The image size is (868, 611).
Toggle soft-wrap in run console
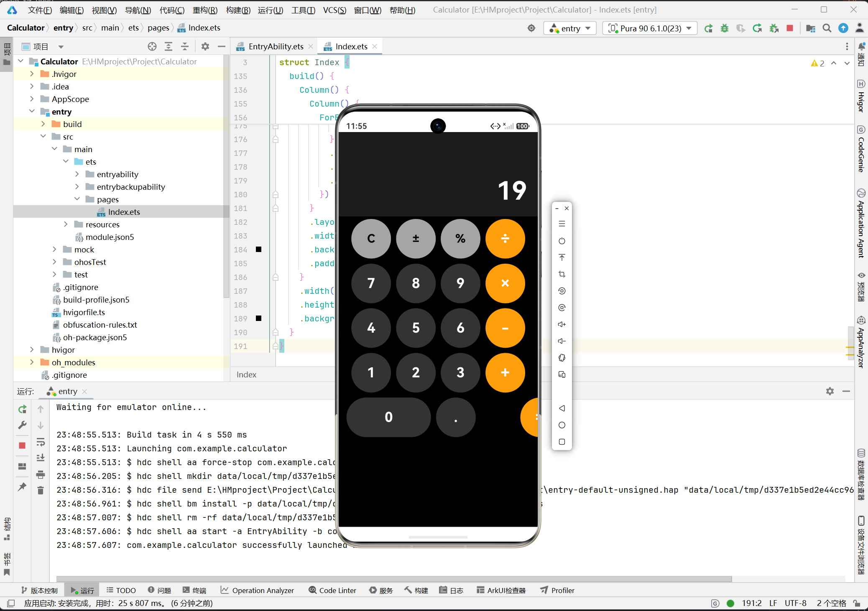pos(41,442)
